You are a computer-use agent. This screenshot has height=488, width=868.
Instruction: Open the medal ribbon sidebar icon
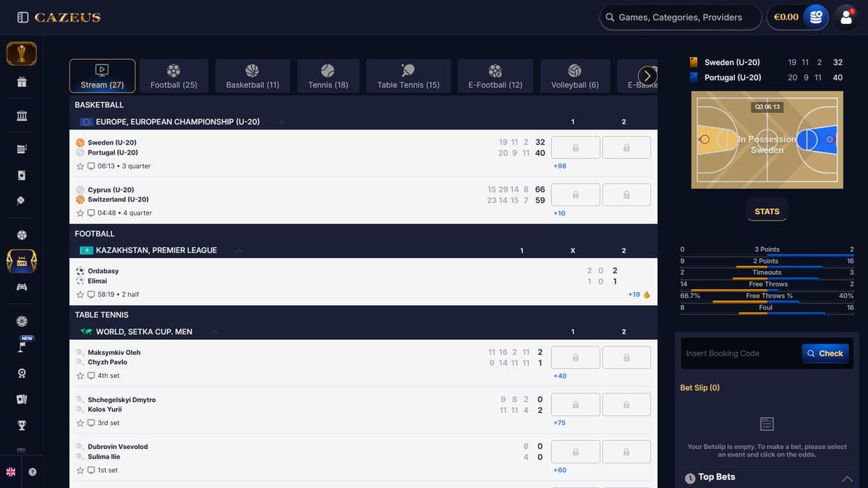point(22,373)
